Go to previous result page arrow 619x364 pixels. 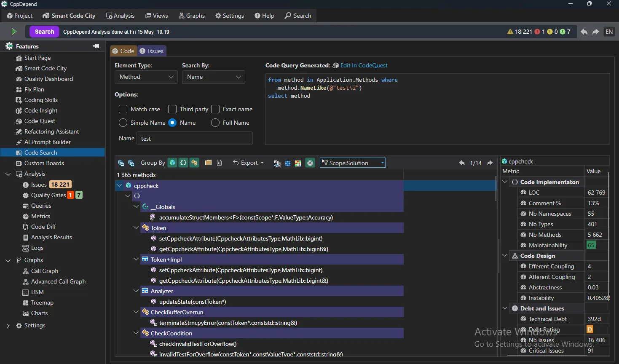coord(462,163)
